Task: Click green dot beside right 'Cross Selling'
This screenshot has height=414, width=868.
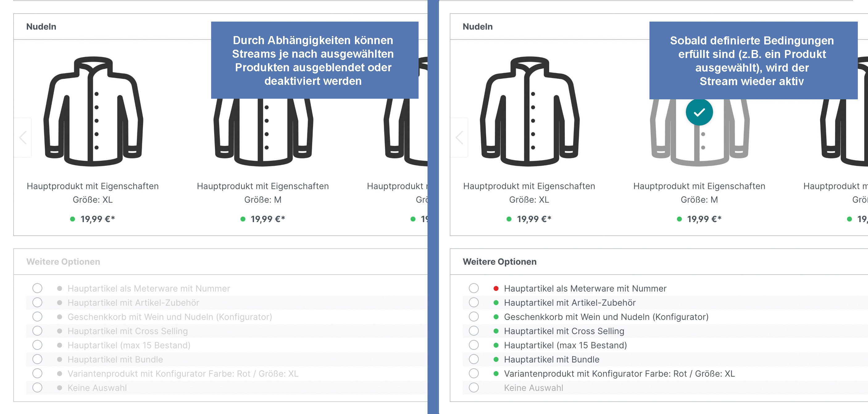Action: point(496,331)
